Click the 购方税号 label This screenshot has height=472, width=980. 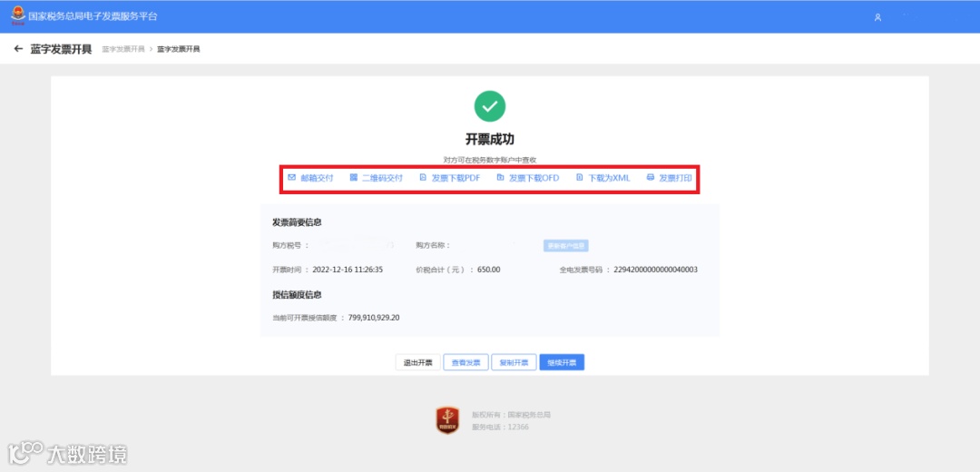[290, 246]
